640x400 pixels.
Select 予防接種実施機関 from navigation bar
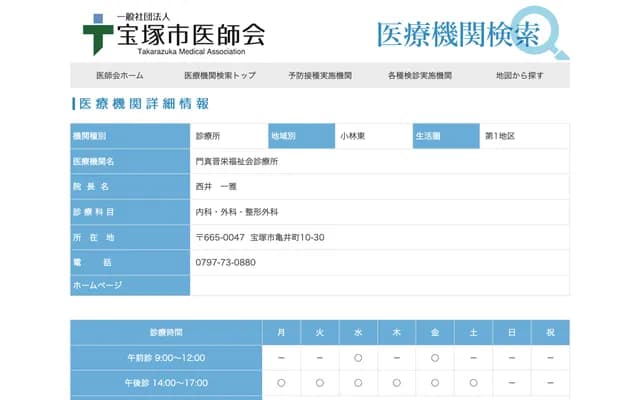coord(319,76)
